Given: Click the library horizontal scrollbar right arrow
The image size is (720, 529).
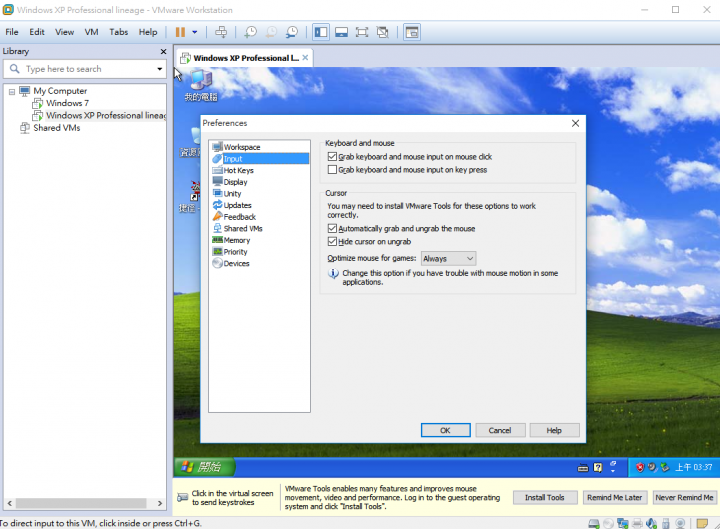Looking at the screenshot, I should (159, 503).
